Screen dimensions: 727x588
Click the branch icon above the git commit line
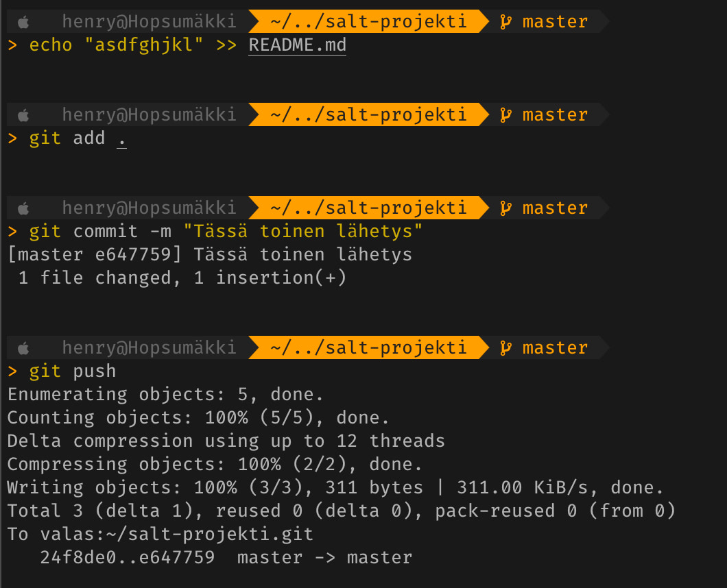coord(506,208)
